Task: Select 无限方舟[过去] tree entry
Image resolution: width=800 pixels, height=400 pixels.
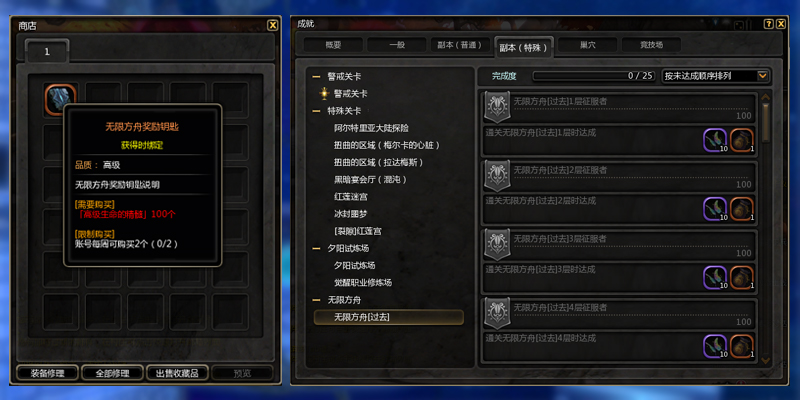Action: 389,317
